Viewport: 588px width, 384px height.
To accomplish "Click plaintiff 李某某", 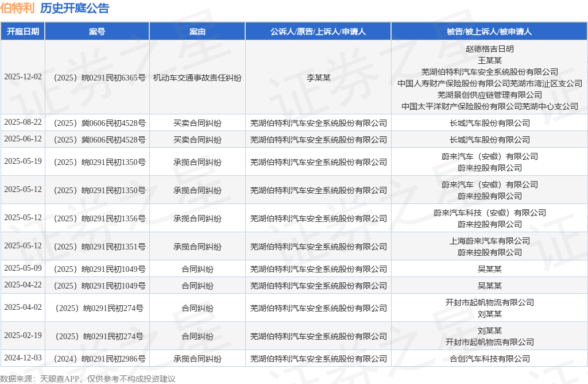I will (318, 78).
